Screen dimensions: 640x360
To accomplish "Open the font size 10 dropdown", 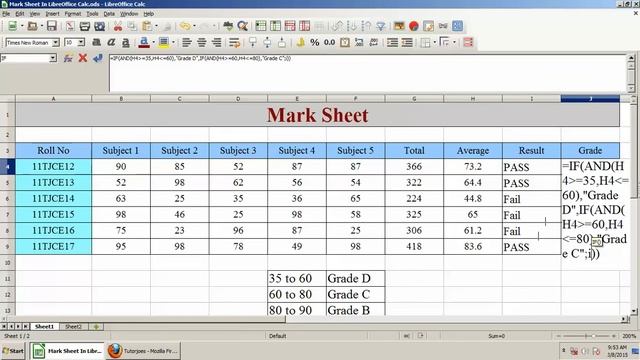I will (x=81, y=42).
